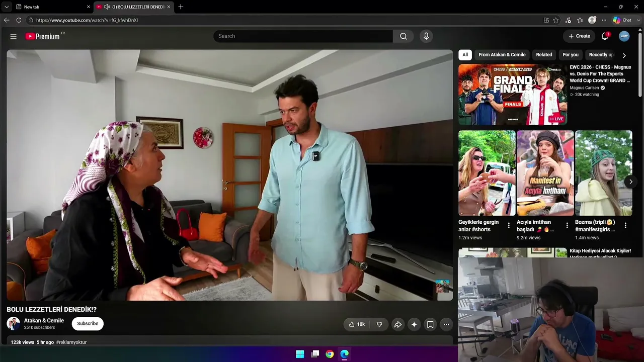Open the EWC 2026 Chess video title

click(x=600, y=74)
